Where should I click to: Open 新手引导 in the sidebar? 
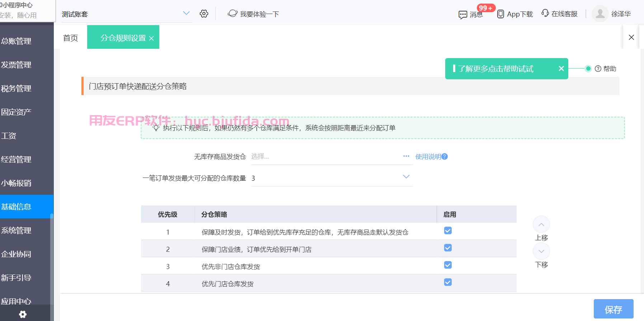coord(27,278)
